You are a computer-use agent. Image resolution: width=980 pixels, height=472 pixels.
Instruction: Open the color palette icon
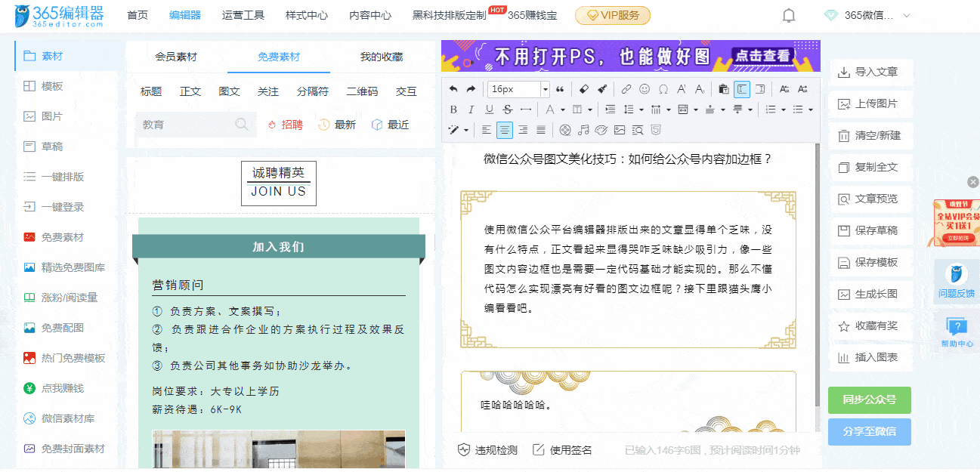[x=601, y=130]
